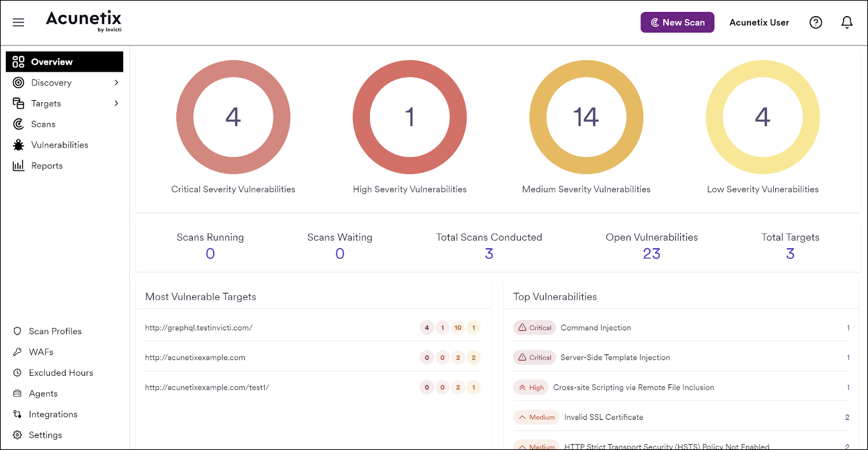Click the Medium Severity Vulnerabilities yellow ring
The image size is (868, 450).
click(x=586, y=69)
